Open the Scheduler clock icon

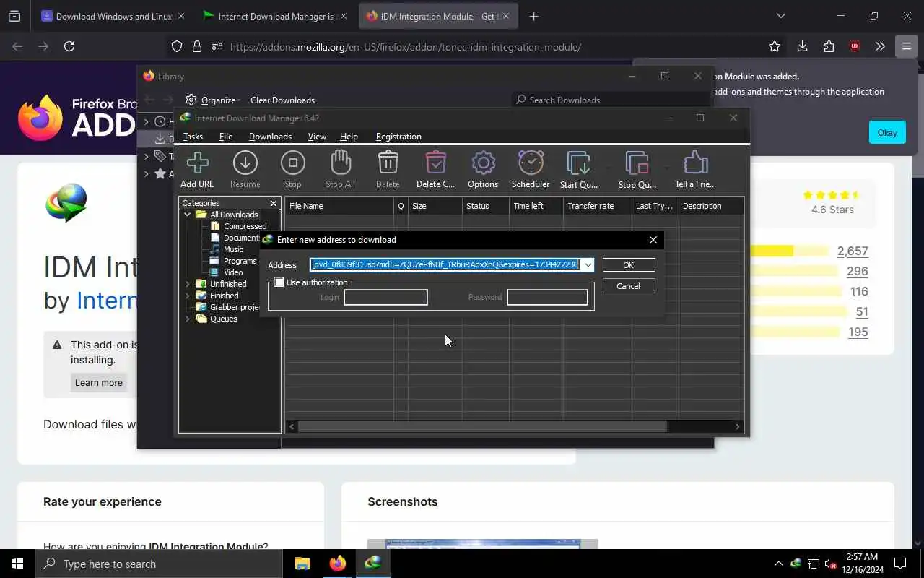click(x=531, y=170)
